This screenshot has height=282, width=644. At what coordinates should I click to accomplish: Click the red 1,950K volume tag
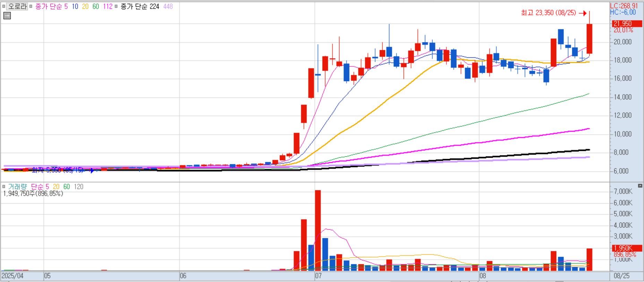[627, 248]
